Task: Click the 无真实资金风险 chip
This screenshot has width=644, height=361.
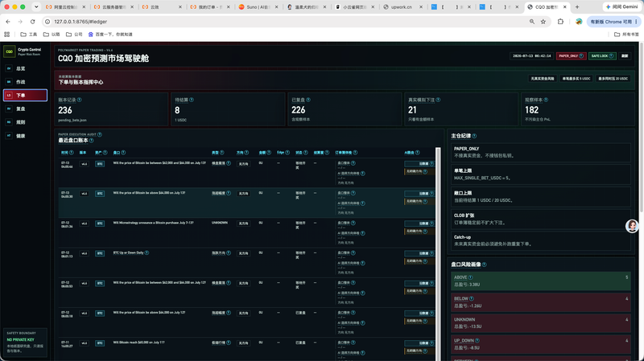Action: click(542, 78)
